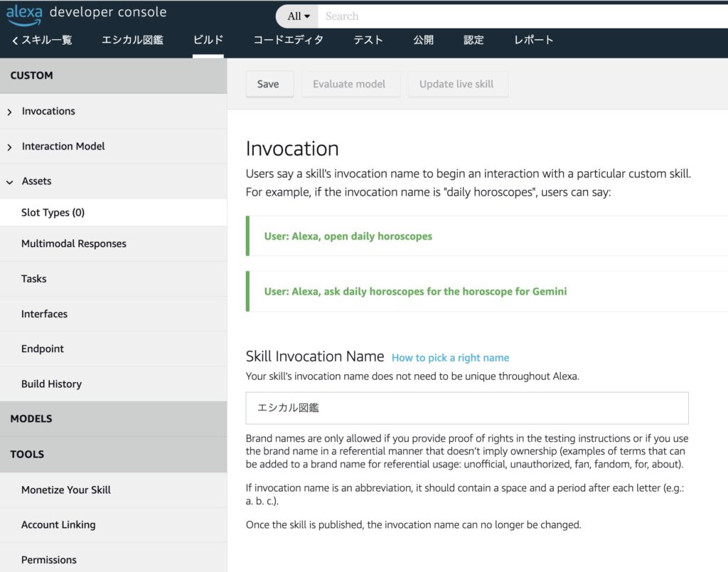Image resolution: width=728 pixels, height=572 pixels.
Task: Open the All search filter dropdown
Action: pos(298,16)
